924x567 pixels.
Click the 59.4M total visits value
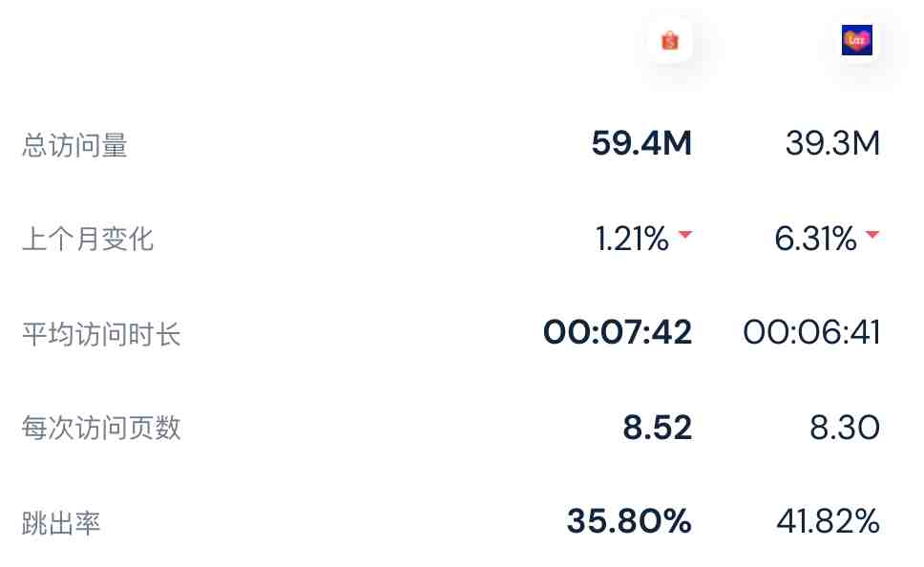coord(641,143)
